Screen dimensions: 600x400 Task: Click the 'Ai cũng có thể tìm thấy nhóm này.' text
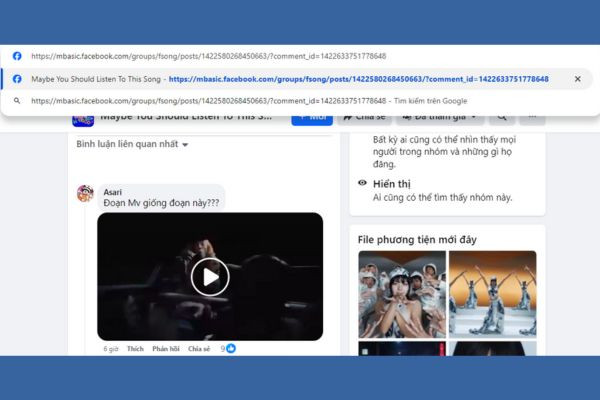click(x=442, y=198)
